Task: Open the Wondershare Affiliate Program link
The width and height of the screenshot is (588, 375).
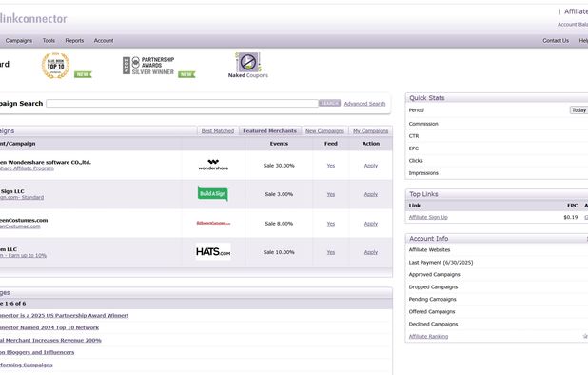Action: click(x=27, y=168)
